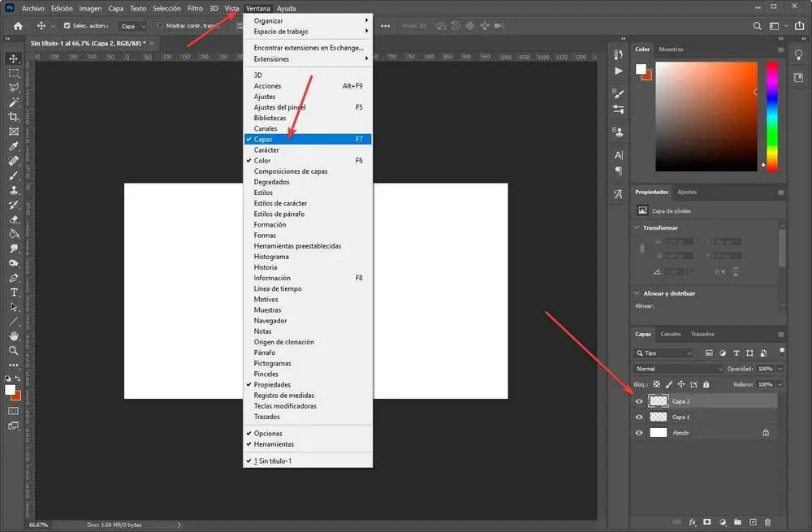Switch to the Canales tab
The height and width of the screenshot is (532, 812).
tap(671, 334)
